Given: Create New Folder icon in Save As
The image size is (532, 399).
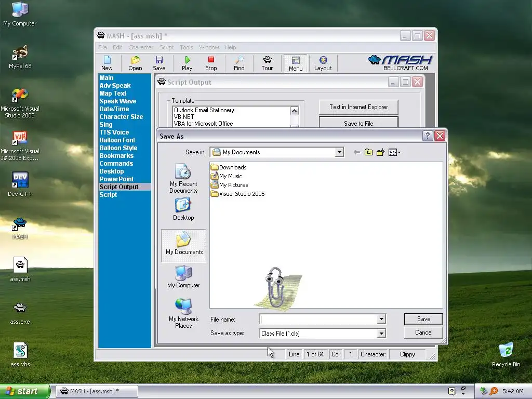Looking at the screenshot, I should (381, 152).
